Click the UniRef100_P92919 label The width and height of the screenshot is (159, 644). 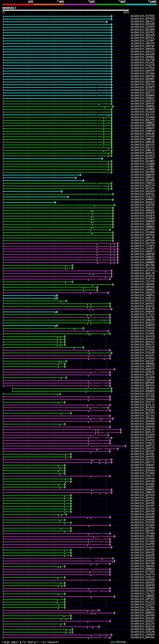pos(143,301)
